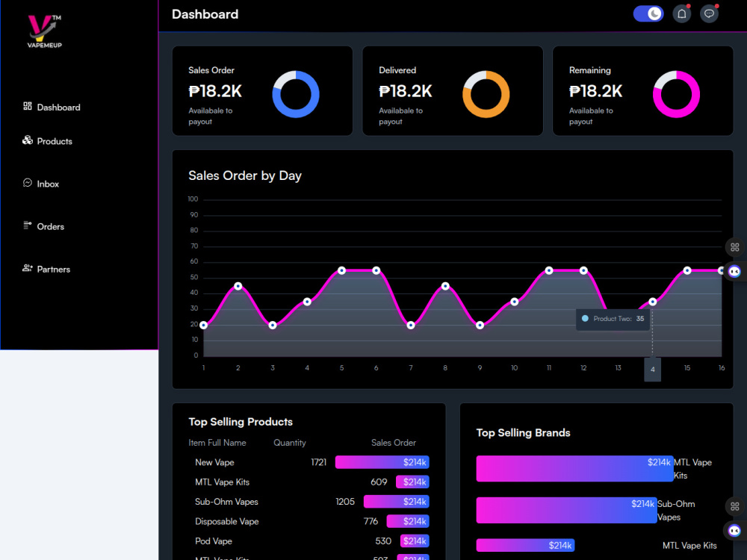
Task: Click the Dashboard grid icon in sidebar
Action: click(x=28, y=106)
